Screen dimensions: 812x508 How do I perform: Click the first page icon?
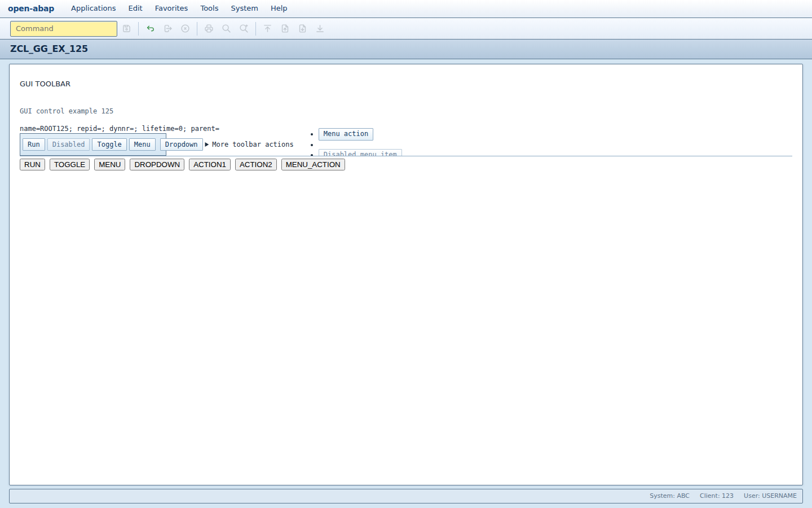268,29
